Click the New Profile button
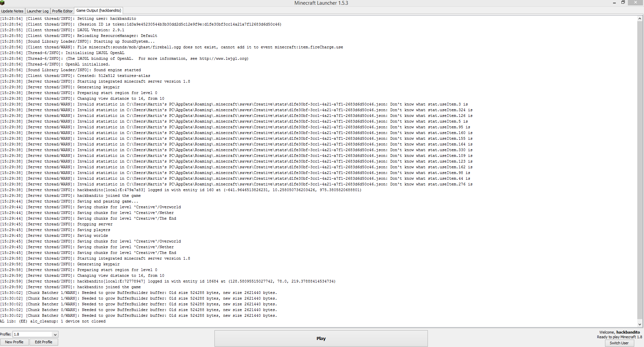The height and width of the screenshot is (347, 644). pos(14,342)
